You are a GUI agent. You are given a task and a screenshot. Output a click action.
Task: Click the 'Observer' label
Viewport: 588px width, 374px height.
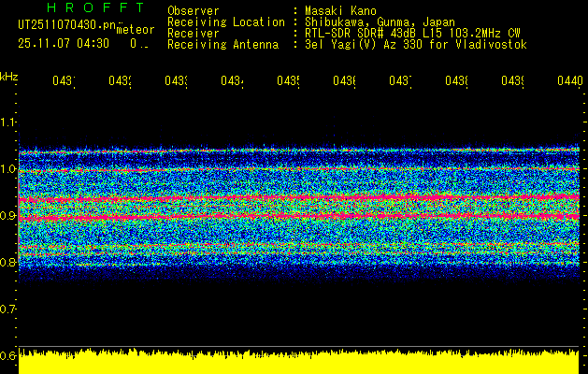[194, 11]
